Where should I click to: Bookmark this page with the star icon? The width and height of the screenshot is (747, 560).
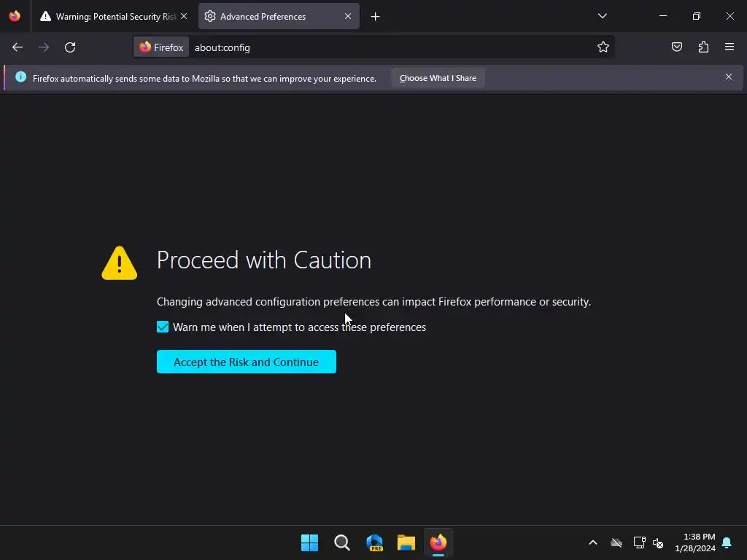click(x=603, y=47)
